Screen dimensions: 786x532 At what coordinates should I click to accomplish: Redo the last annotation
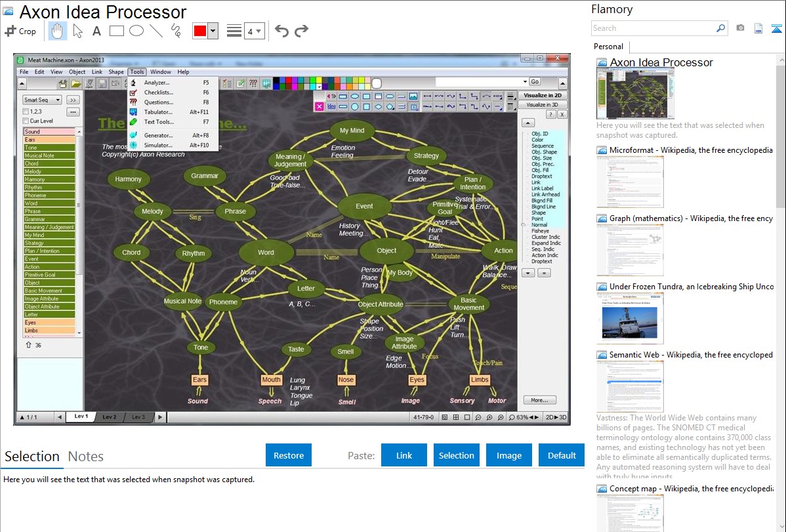click(x=301, y=31)
